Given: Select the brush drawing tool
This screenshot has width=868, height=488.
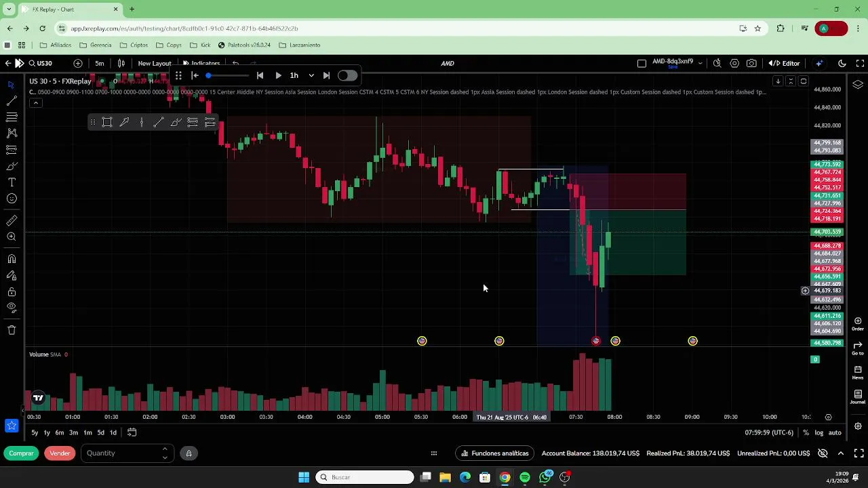Looking at the screenshot, I should (12, 166).
